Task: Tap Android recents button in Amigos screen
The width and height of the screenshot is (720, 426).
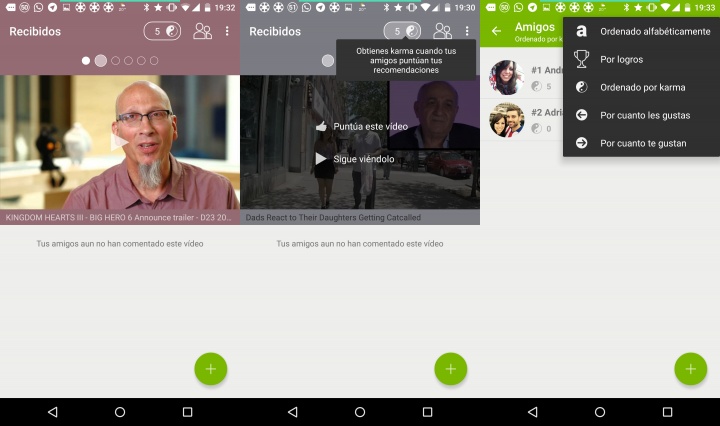Action: (x=667, y=412)
